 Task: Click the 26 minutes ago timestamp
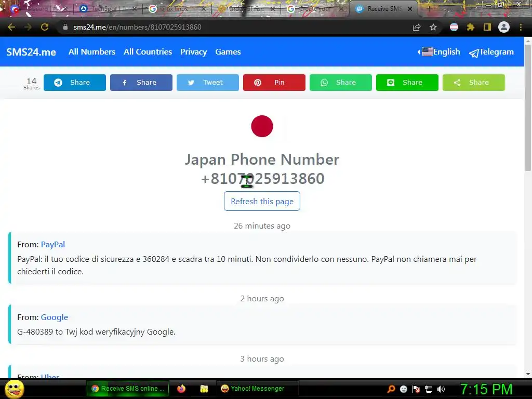click(x=262, y=226)
